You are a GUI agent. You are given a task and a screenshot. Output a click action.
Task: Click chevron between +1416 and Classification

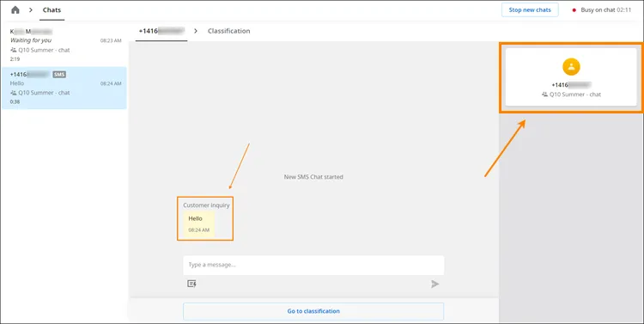pyautogui.click(x=196, y=31)
